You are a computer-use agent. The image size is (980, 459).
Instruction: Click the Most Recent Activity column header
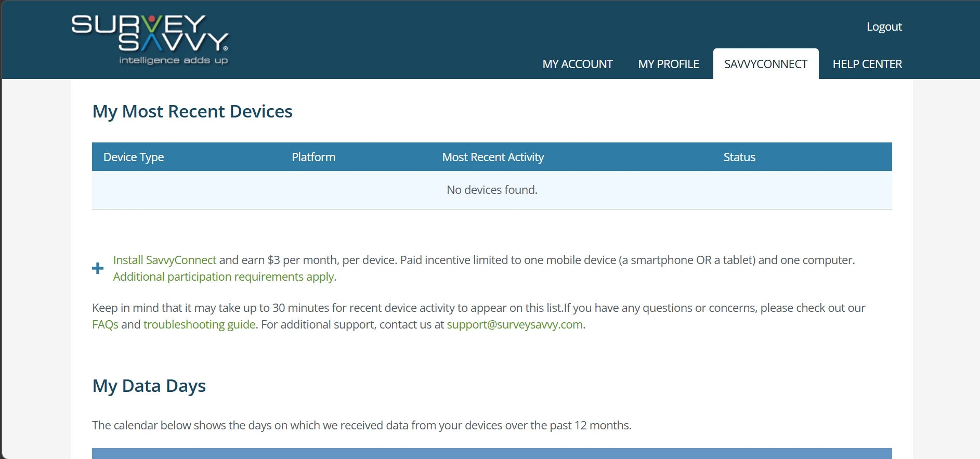493,157
